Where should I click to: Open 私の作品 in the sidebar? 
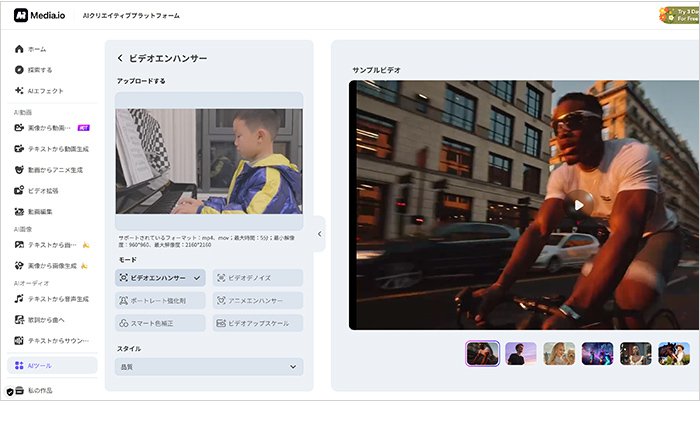(x=34, y=391)
